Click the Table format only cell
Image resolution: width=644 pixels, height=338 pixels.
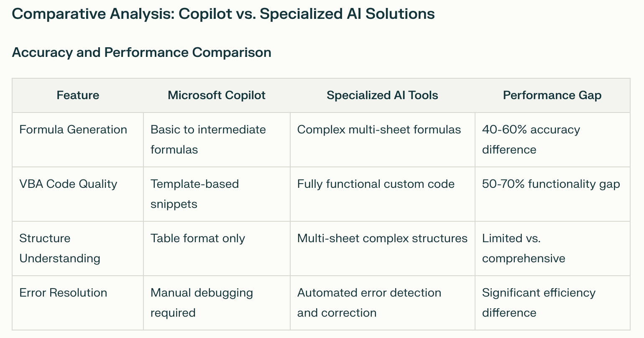tap(198, 238)
